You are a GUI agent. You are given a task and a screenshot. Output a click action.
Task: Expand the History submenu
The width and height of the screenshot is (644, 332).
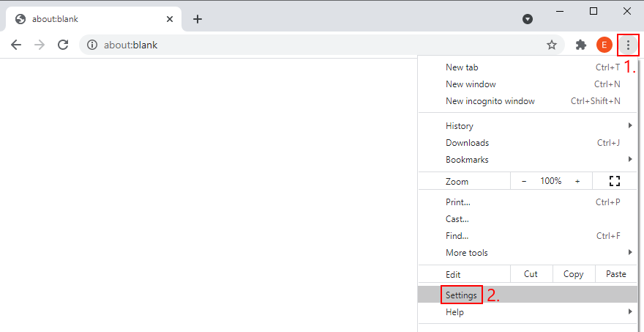pos(460,126)
